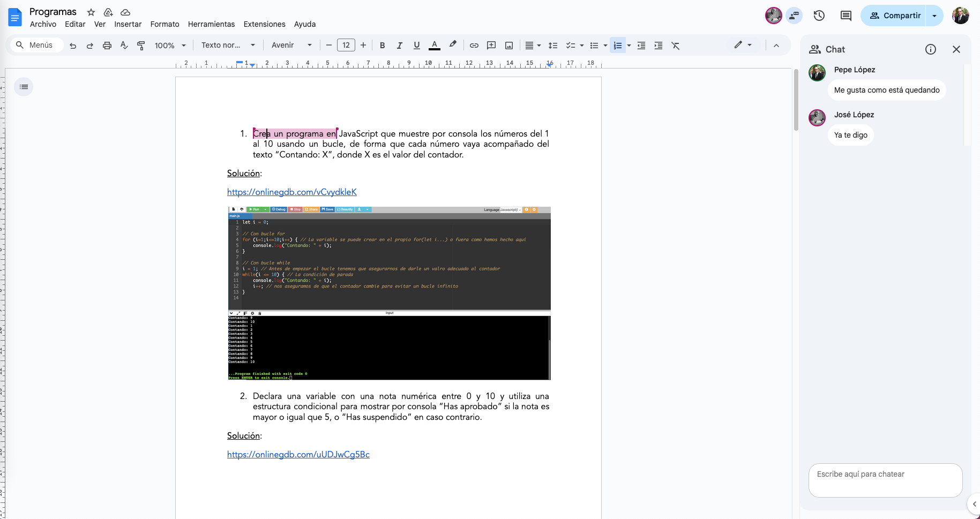The image size is (980, 519).
Task: Toggle underline formatting
Action: tap(416, 46)
